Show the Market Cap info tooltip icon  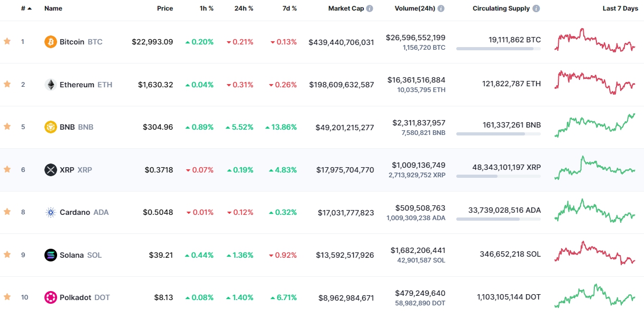tap(370, 8)
